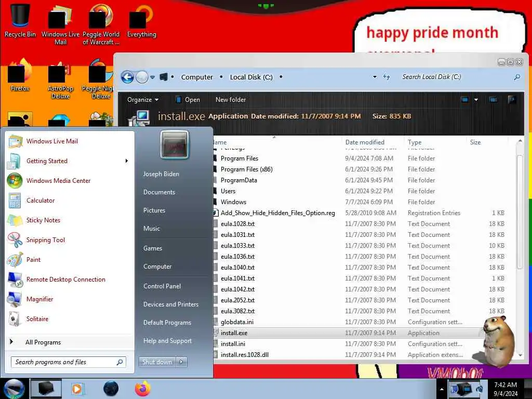
Task: Open the globe browser taskbar icon
Action: [x=111, y=389]
